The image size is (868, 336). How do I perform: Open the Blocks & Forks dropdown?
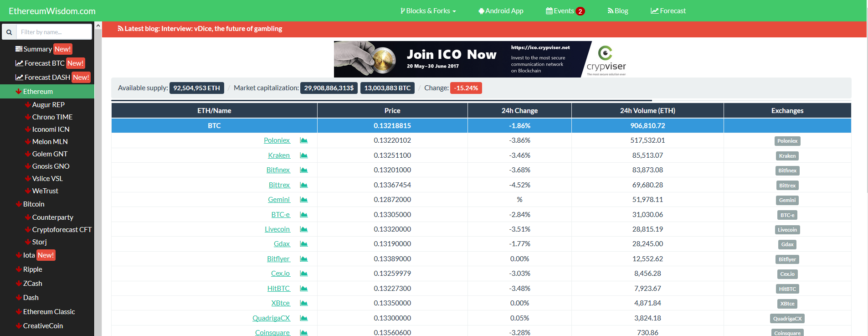tap(428, 11)
